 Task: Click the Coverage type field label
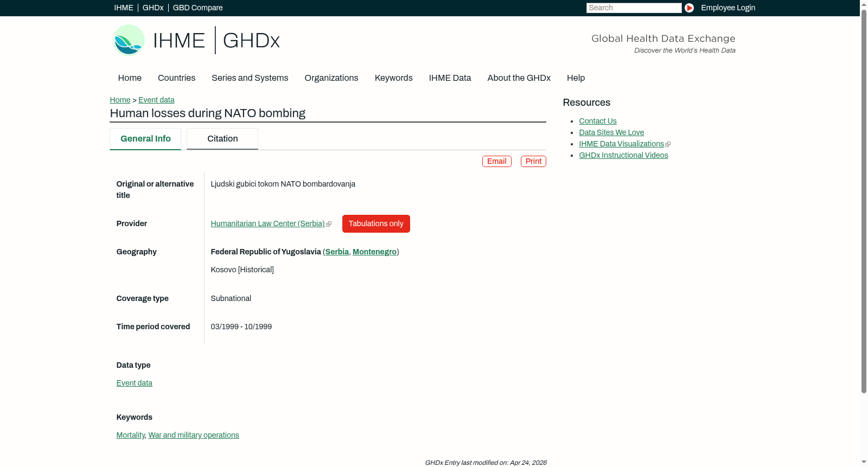click(143, 299)
